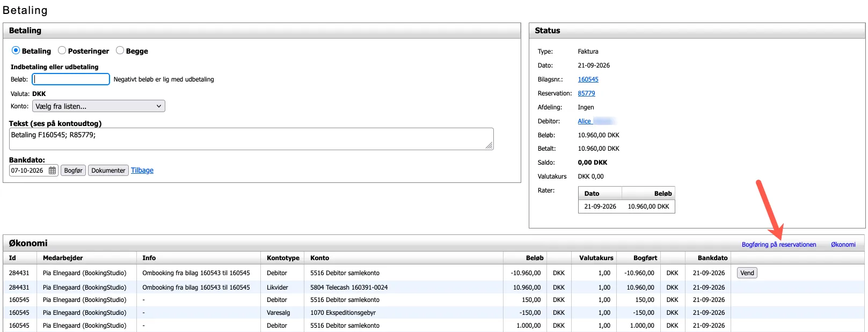This screenshot has width=868, height=332.
Task: Click the Tekst textarea for kontoudtog
Action: click(251, 139)
